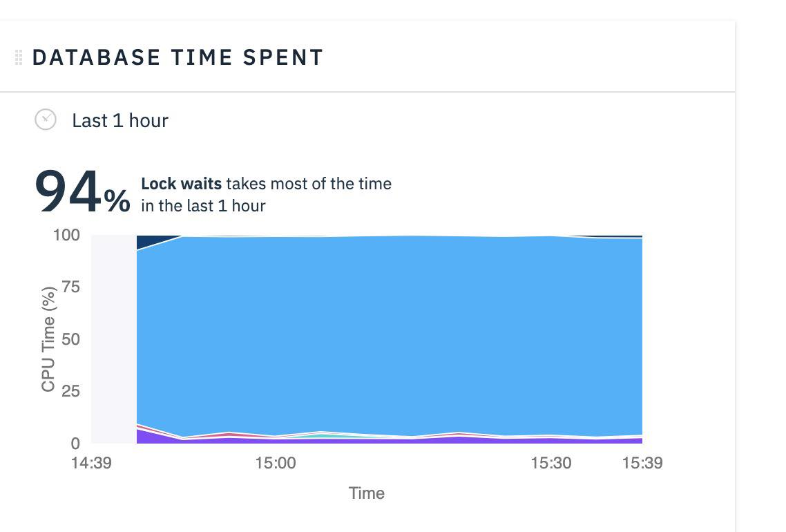This screenshot has width=786, height=532.
Task: Click the grey no-data region at chart start
Action: click(114, 339)
